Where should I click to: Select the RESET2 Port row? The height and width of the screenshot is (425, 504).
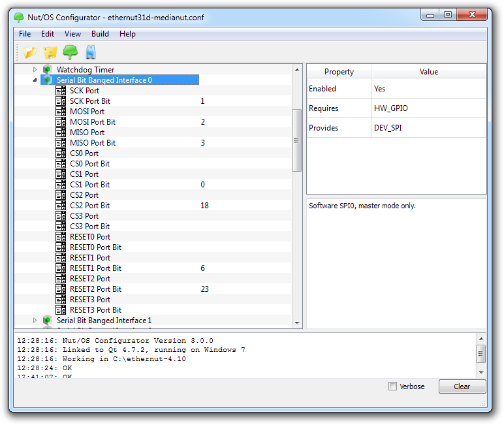click(153, 278)
